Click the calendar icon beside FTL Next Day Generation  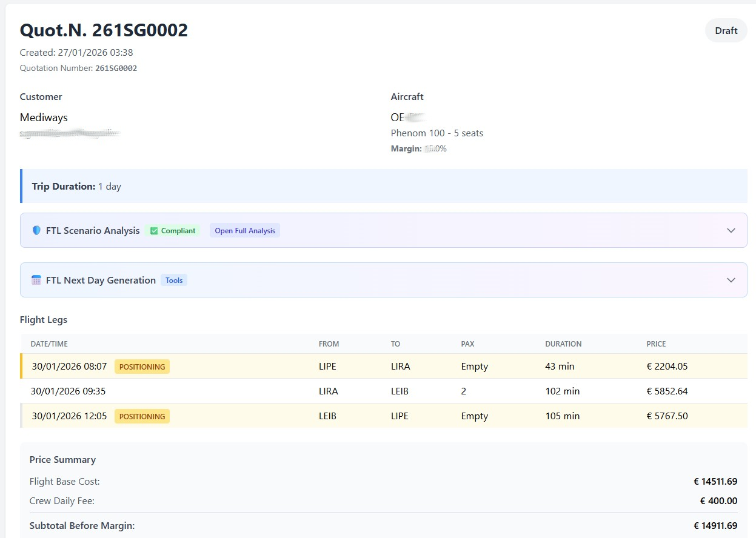(36, 281)
